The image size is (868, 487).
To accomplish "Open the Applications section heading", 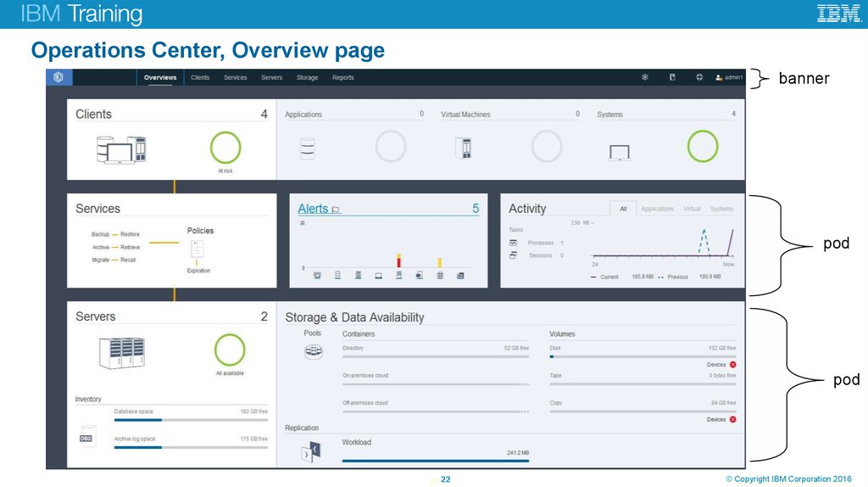I will [303, 115].
